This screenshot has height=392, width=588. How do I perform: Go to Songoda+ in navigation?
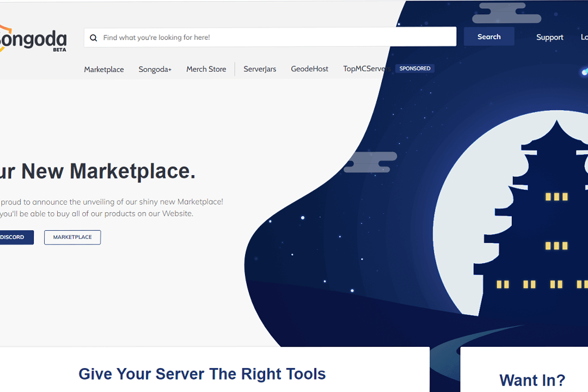point(155,69)
